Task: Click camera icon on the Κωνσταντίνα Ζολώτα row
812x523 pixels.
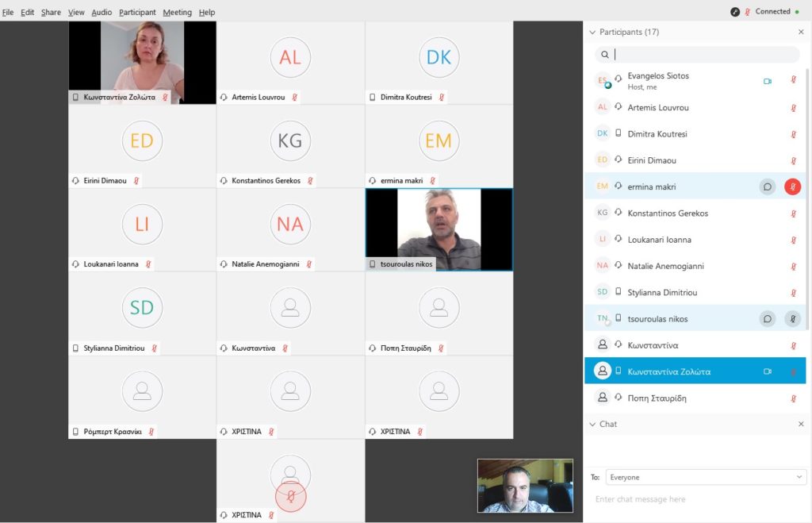Action: pyautogui.click(x=768, y=371)
